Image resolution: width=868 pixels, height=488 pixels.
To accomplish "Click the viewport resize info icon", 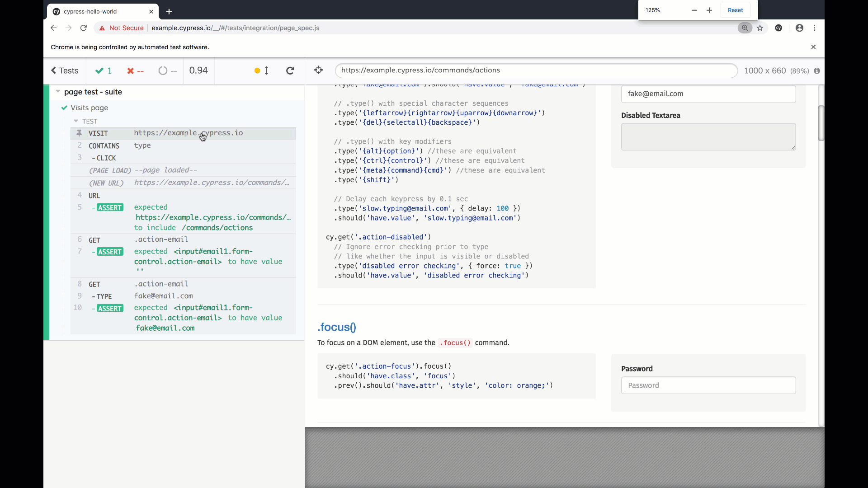I will [817, 70].
